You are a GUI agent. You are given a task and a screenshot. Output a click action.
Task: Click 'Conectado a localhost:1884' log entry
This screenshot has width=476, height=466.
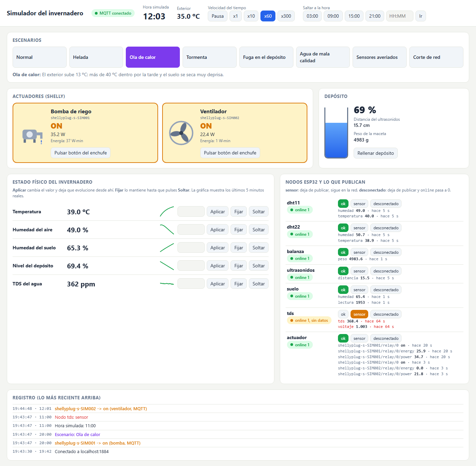[82, 452]
